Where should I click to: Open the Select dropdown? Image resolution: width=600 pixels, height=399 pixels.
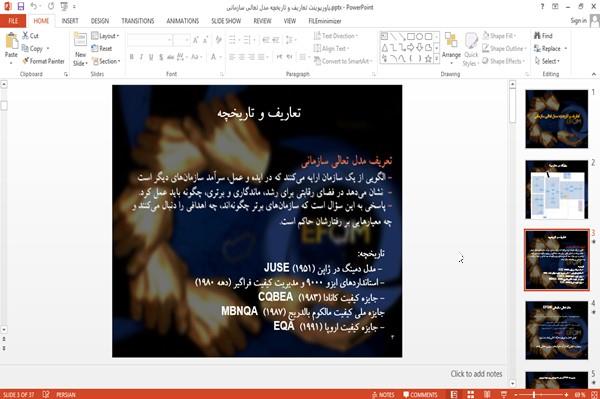pos(548,61)
